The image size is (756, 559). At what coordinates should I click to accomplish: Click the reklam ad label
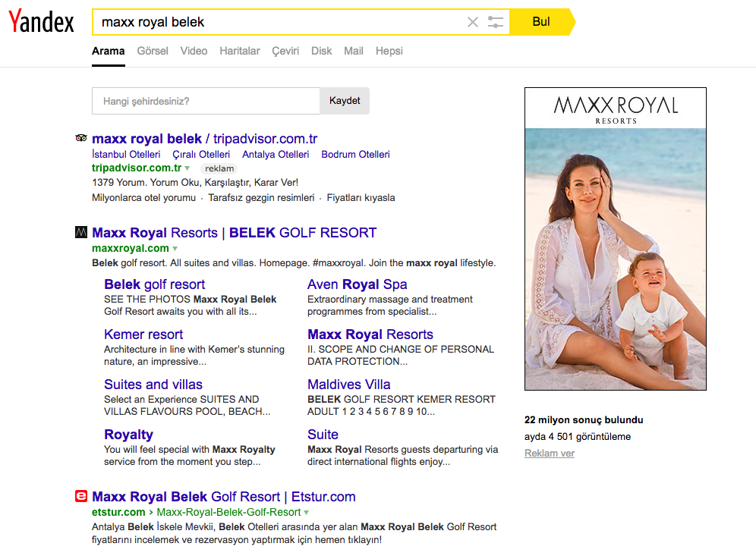[x=219, y=168]
